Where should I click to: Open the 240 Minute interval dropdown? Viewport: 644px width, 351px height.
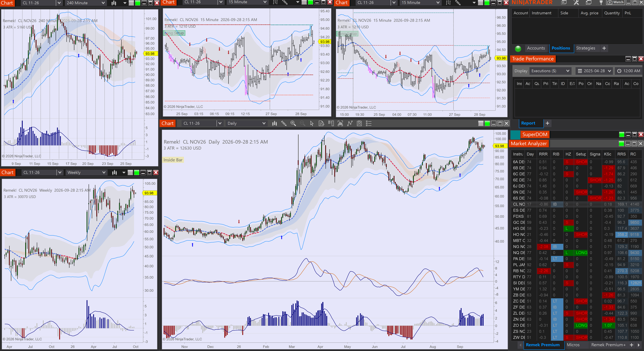pos(86,3)
